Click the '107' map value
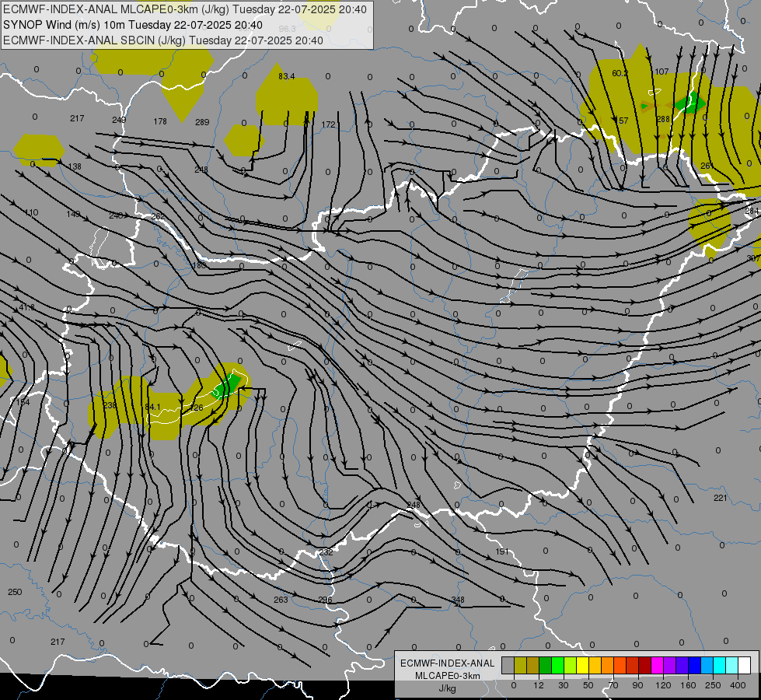 click(x=662, y=72)
